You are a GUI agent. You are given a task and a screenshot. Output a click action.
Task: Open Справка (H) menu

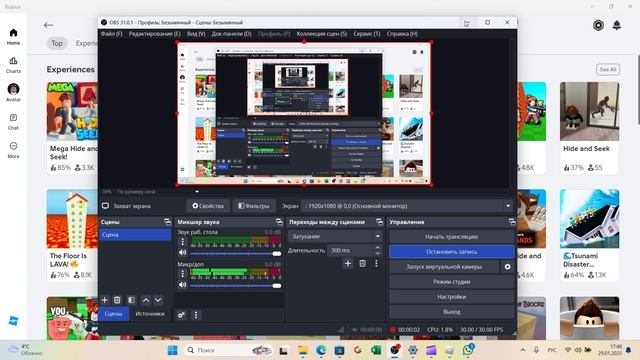pyautogui.click(x=402, y=34)
